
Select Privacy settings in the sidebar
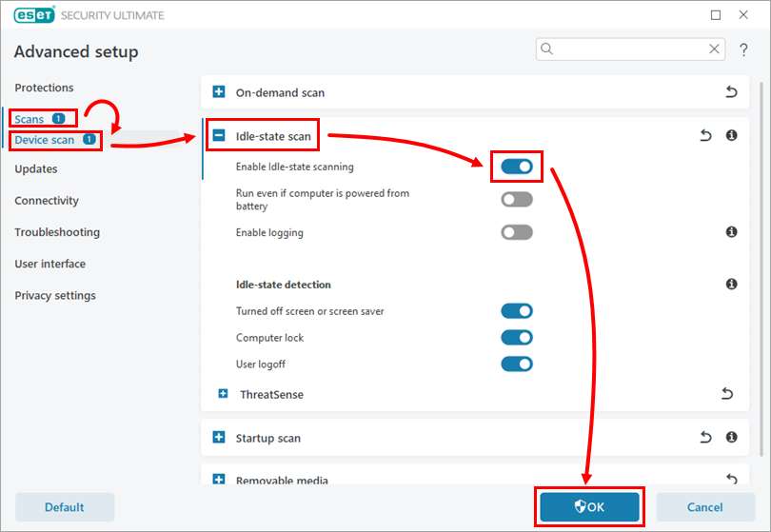coord(55,296)
